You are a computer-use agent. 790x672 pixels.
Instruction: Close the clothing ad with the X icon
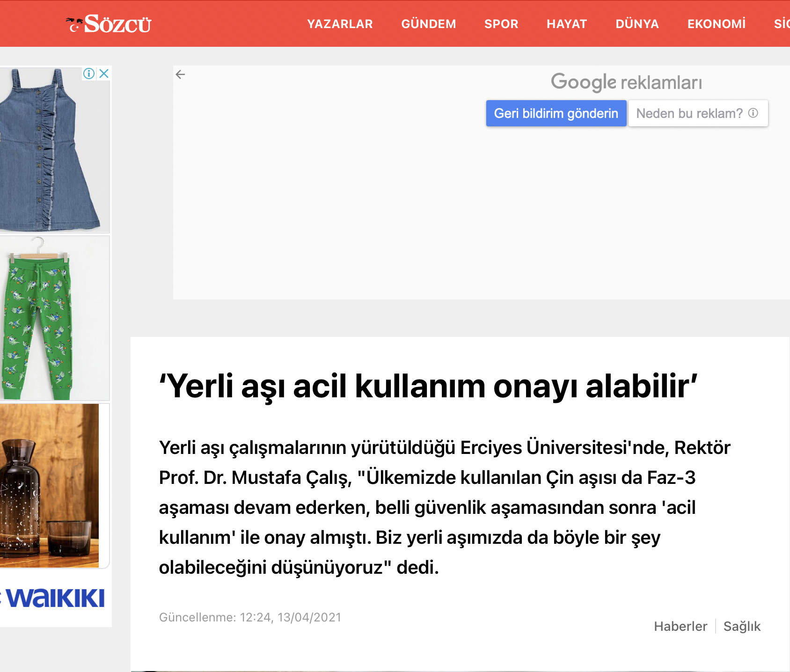104,73
